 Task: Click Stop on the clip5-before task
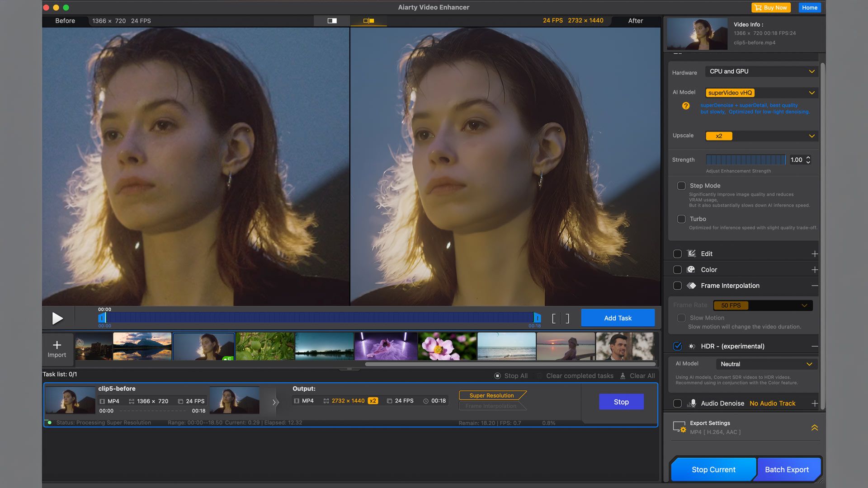pyautogui.click(x=621, y=402)
